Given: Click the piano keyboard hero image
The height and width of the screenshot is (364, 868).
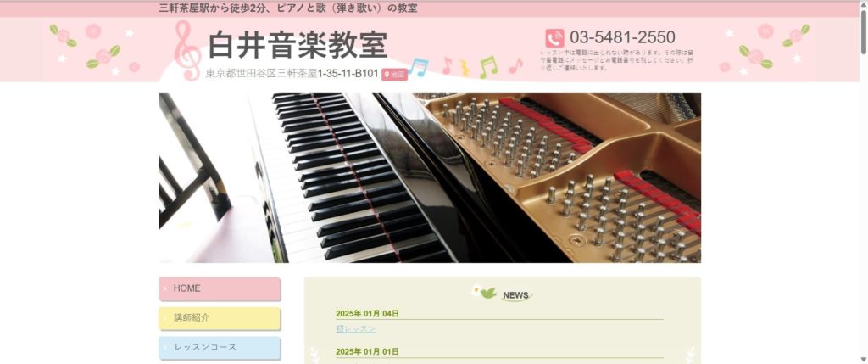Looking at the screenshot, I should [430, 178].
